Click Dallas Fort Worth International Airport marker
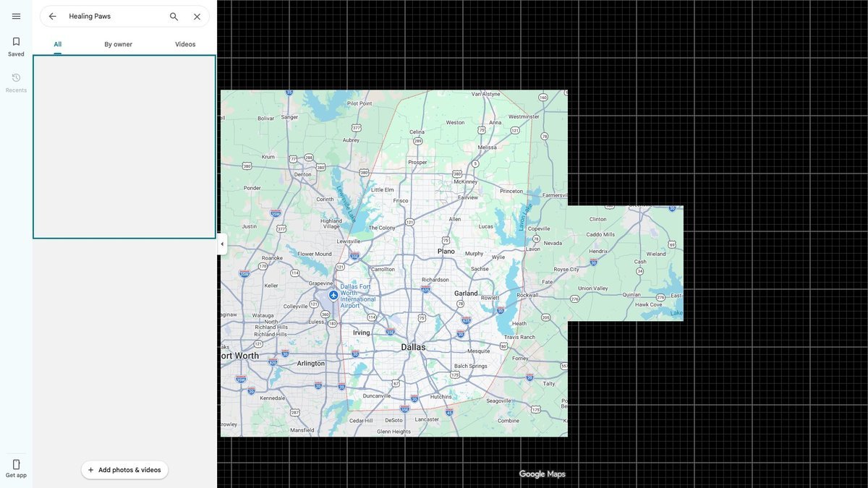Screen dimensions: 868x488 pyautogui.click(x=333, y=295)
